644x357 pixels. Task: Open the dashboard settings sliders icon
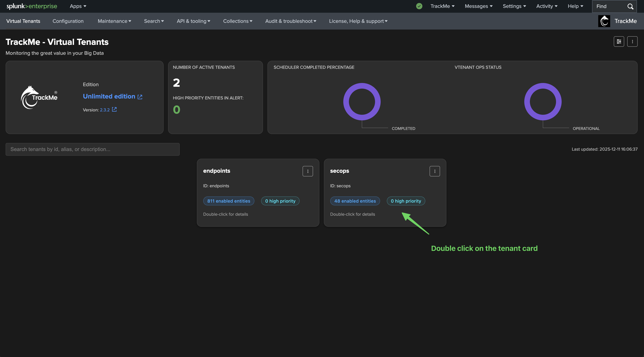point(619,41)
